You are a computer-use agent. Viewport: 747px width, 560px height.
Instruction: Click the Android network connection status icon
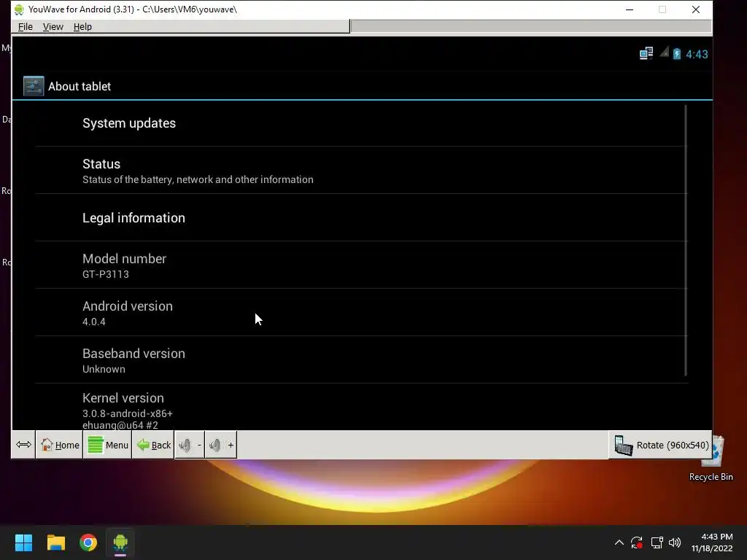pyautogui.click(x=646, y=53)
